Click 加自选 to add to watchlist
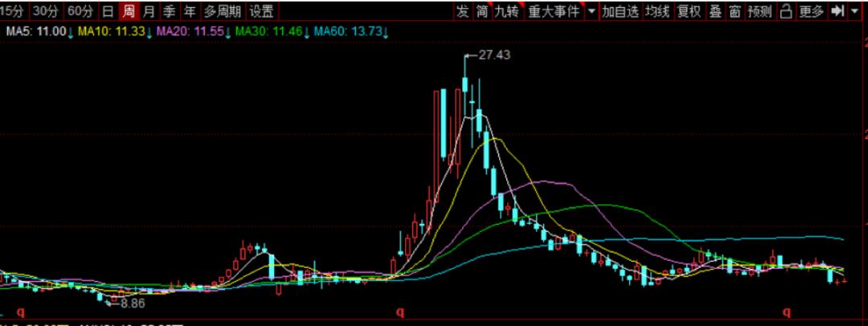868x326 pixels. (x=620, y=11)
